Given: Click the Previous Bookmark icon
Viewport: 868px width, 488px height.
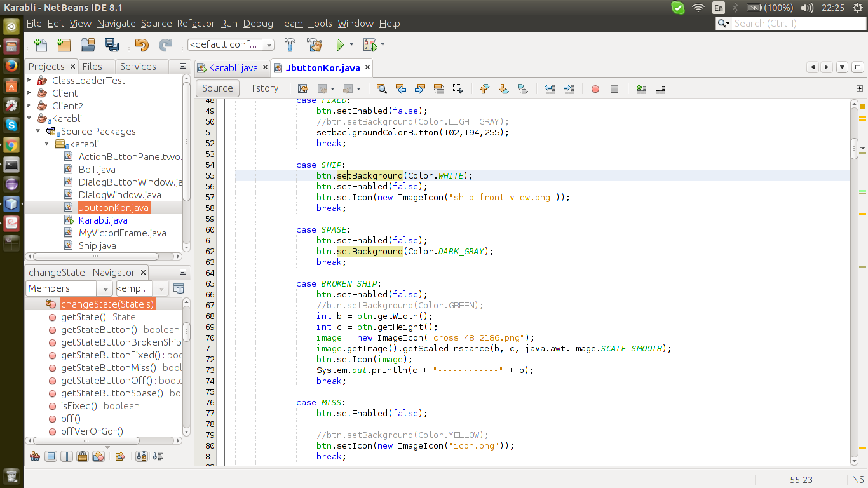Looking at the screenshot, I should [484, 89].
